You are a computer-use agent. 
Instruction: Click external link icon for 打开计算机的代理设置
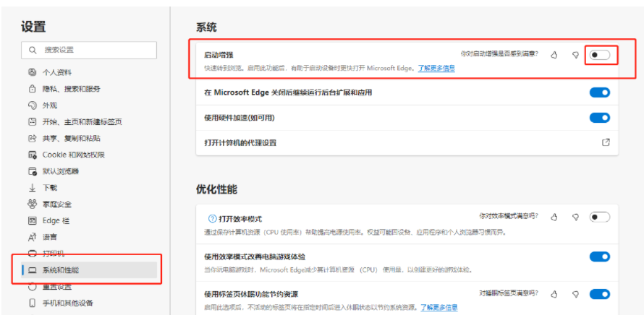(606, 142)
